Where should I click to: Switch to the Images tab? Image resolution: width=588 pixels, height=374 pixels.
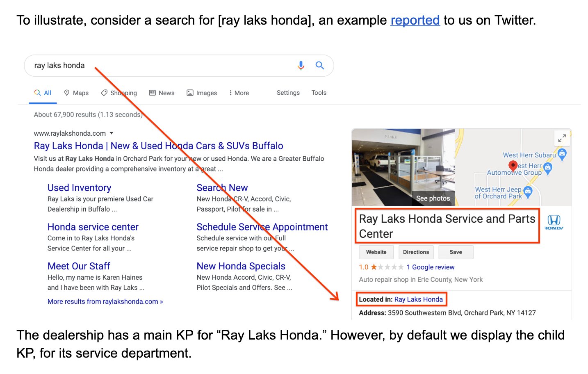202,93
